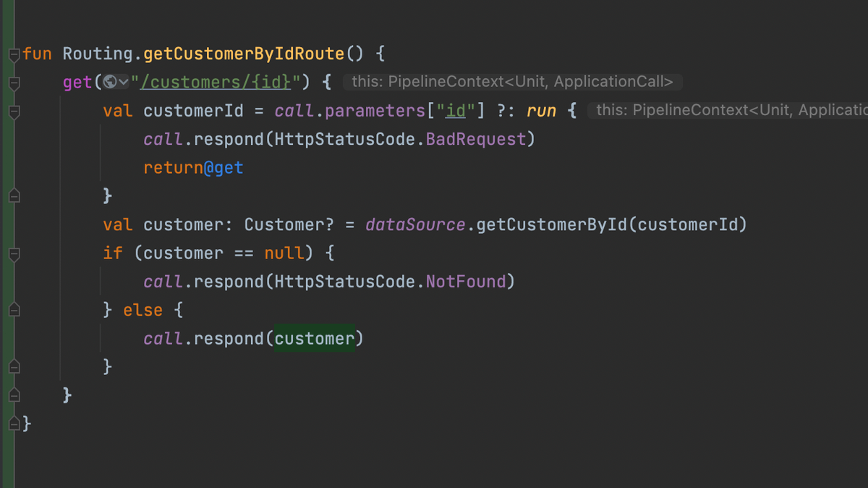
Task: Collapse the get route block fold marker
Action: [x=14, y=83]
